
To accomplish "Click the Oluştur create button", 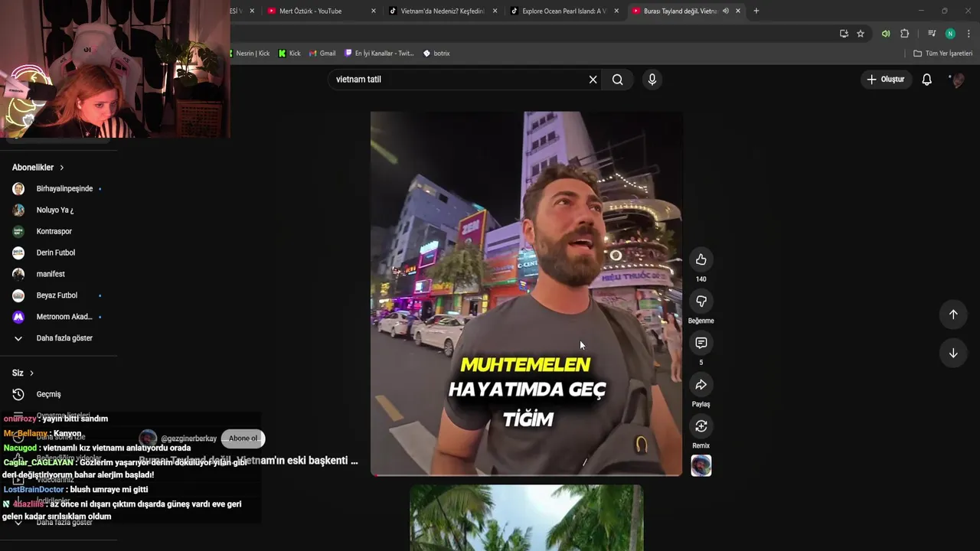I will [885, 80].
